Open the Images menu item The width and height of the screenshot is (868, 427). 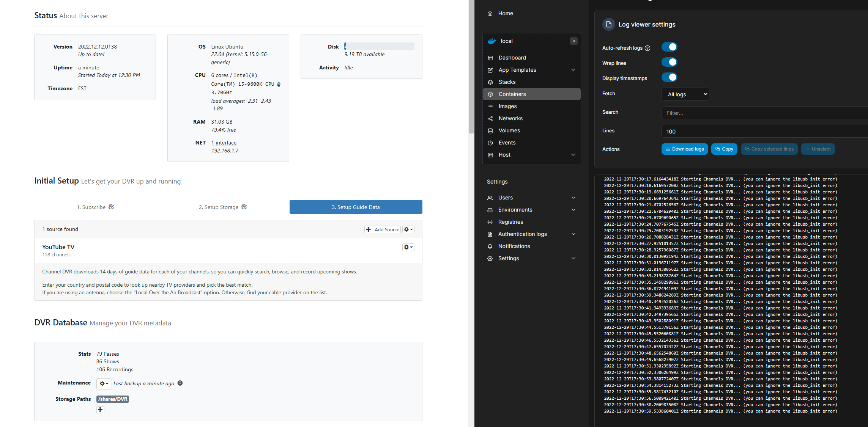pos(507,106)
